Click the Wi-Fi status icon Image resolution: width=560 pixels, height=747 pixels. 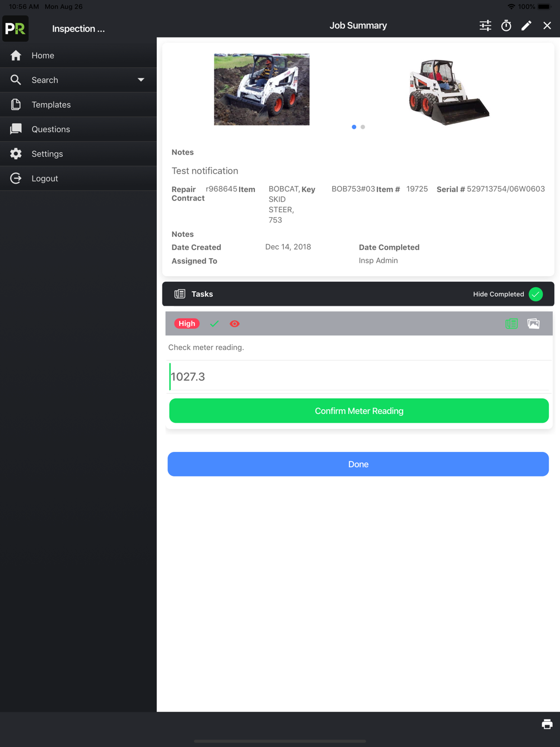pyautogui.click(x=511, y=7)
